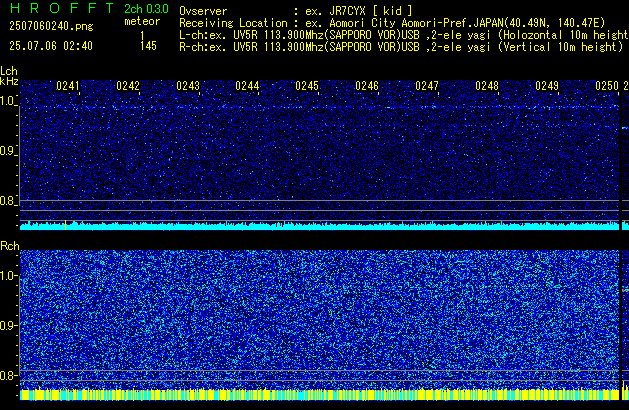
Task: Click the Lch channel label
Action: click(x=9, y=71)
